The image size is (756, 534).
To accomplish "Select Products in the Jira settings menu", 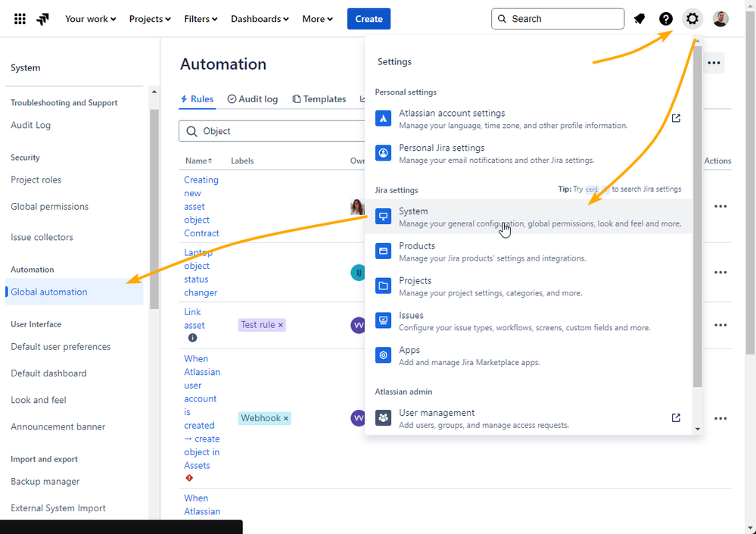I will (528, 251).
